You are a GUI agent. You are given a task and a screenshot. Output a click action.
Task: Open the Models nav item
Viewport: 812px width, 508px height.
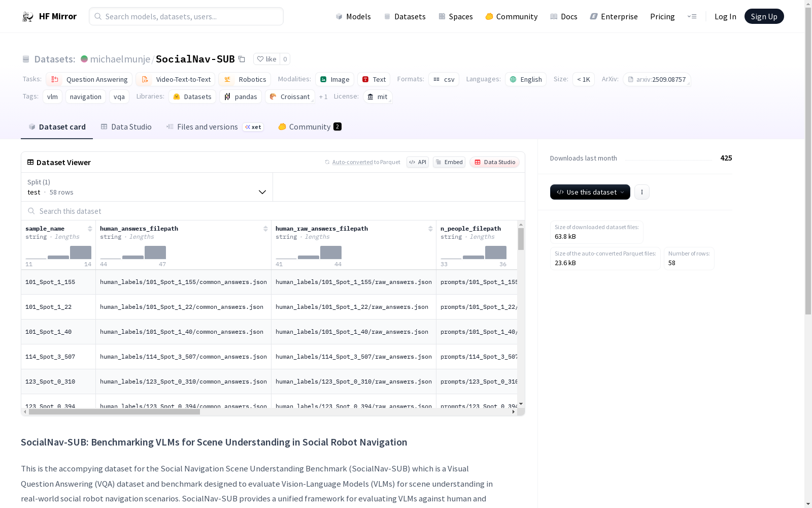353,16
